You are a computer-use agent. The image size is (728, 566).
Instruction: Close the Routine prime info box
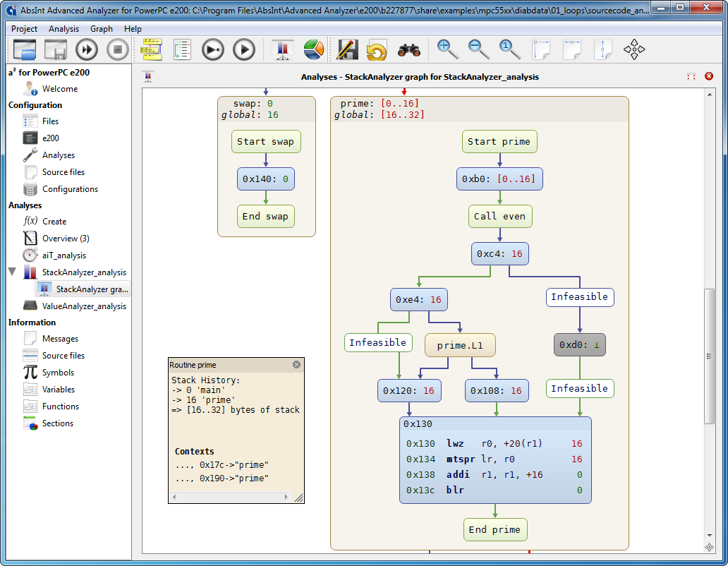(297, 364)
